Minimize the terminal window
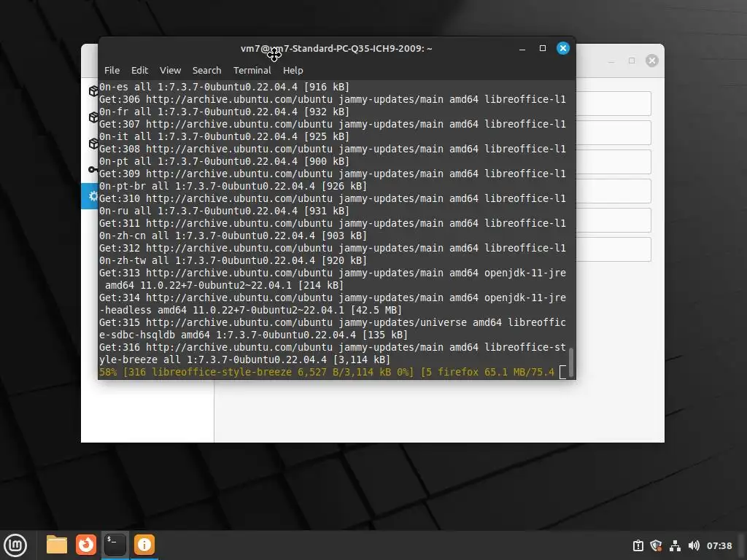 [522, 49]
